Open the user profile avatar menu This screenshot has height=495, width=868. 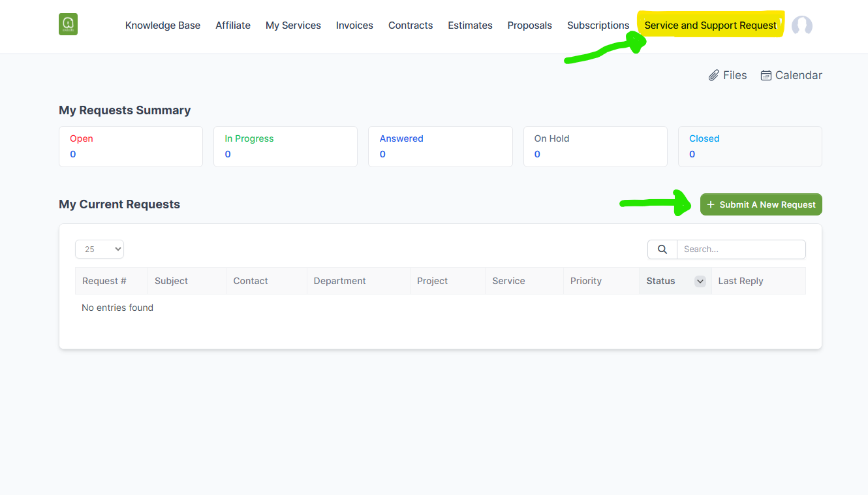pyautogui.click(x=801, y=25)
